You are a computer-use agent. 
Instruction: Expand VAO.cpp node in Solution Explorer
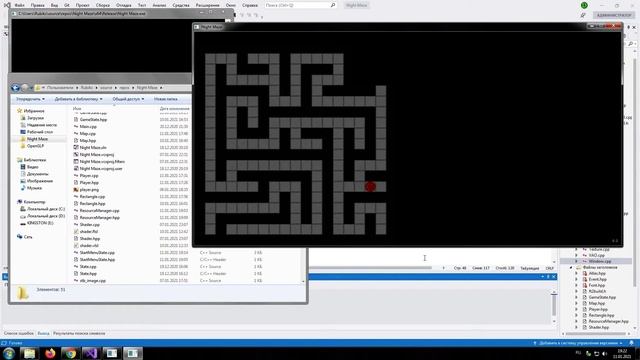click(576, 255)
